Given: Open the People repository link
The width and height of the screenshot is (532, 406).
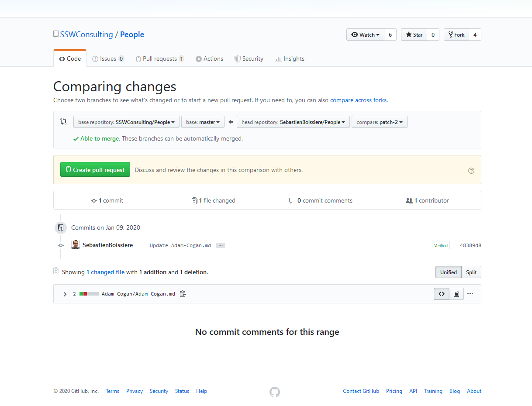Looking at the screenshot, I should pyautogui.click(x=132, y=34).
